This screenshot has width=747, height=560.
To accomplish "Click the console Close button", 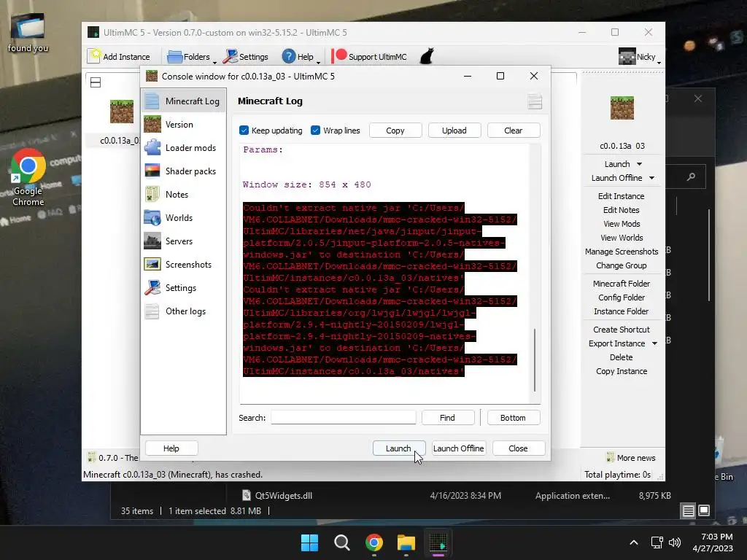I will point(518,448).
